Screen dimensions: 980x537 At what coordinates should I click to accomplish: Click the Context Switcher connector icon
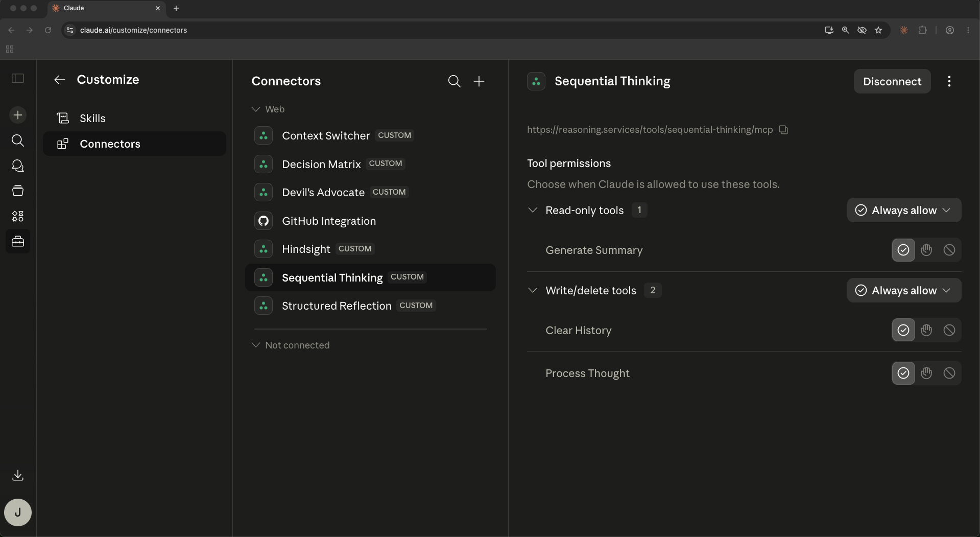point(264,135)
